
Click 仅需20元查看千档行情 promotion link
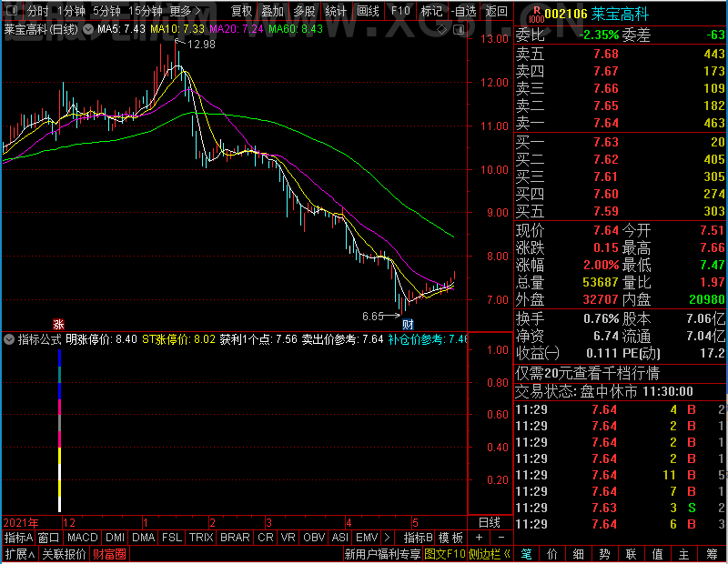587,373
